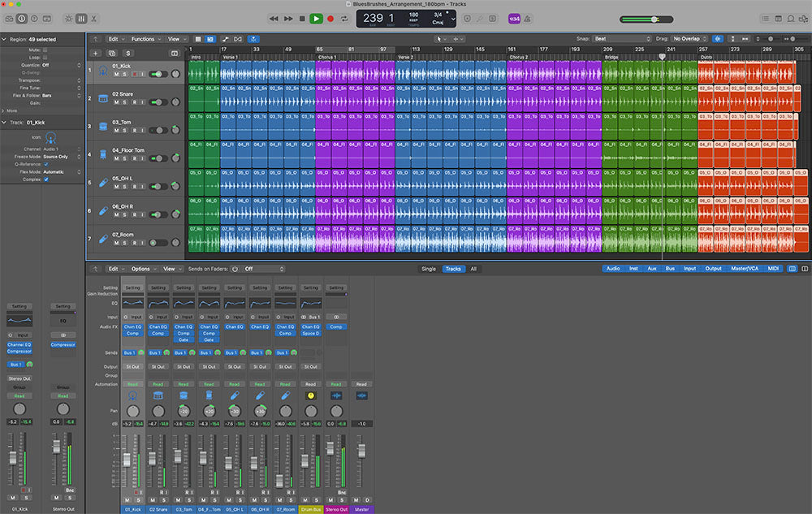The height and width of the screenshot is (514, 812).
Task: Click the Rewind transport button
Action: click(x=274, y=18)
